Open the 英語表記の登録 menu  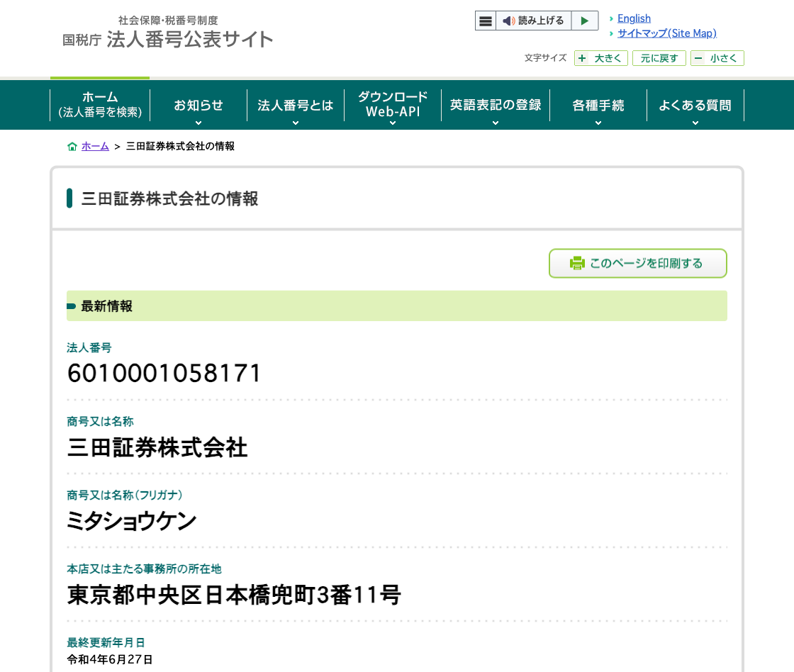(496, 105)
